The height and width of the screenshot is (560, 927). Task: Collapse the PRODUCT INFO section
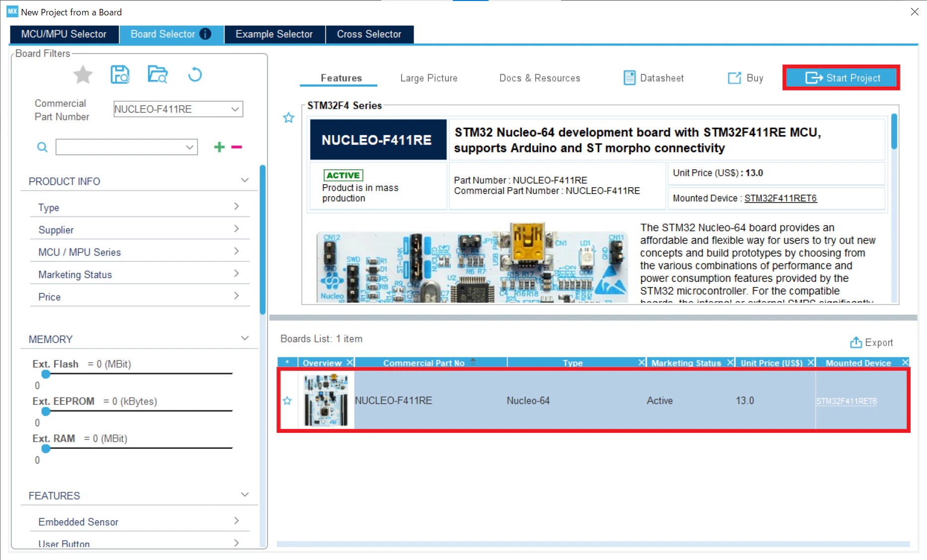click(245, 180)
